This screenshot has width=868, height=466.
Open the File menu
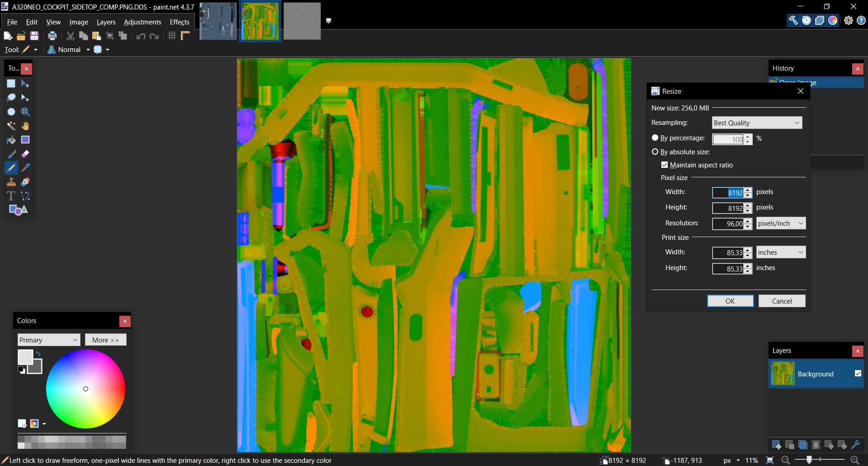pyautogui.click(x=12, y=22)
